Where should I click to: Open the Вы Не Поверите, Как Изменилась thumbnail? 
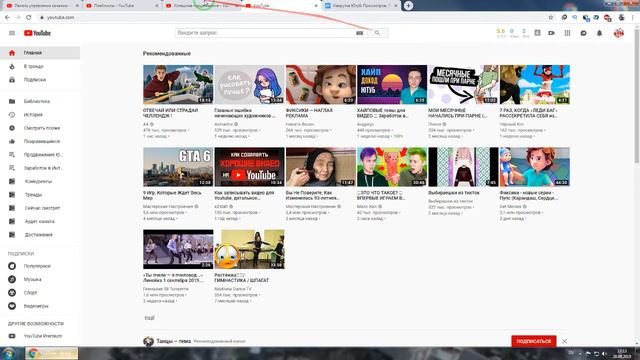pyautogui.click(x=321, y=167)
